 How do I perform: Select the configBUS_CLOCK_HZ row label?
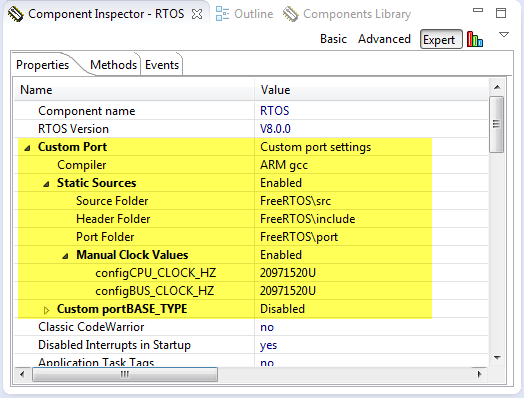(x=154, y=291)
